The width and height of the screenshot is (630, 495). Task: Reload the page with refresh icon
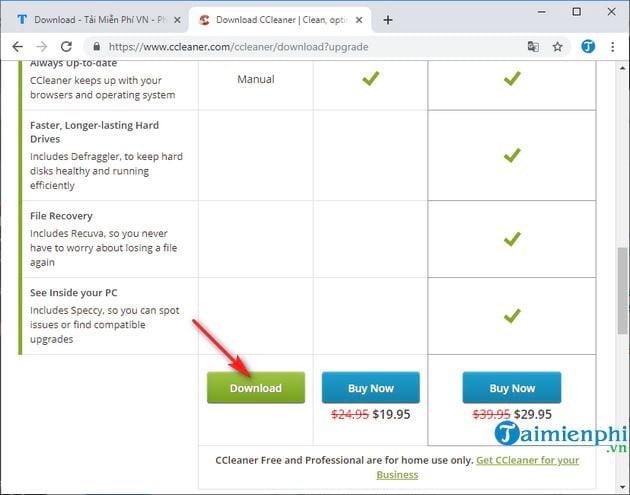(x=66, y=47)
